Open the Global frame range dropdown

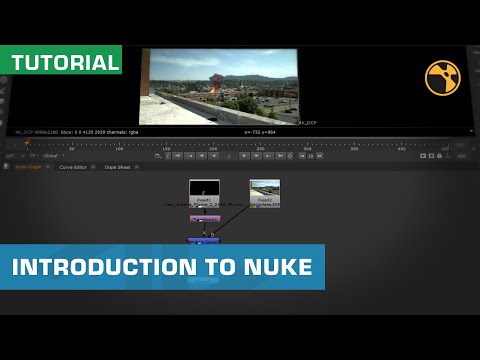coord(54,156)
